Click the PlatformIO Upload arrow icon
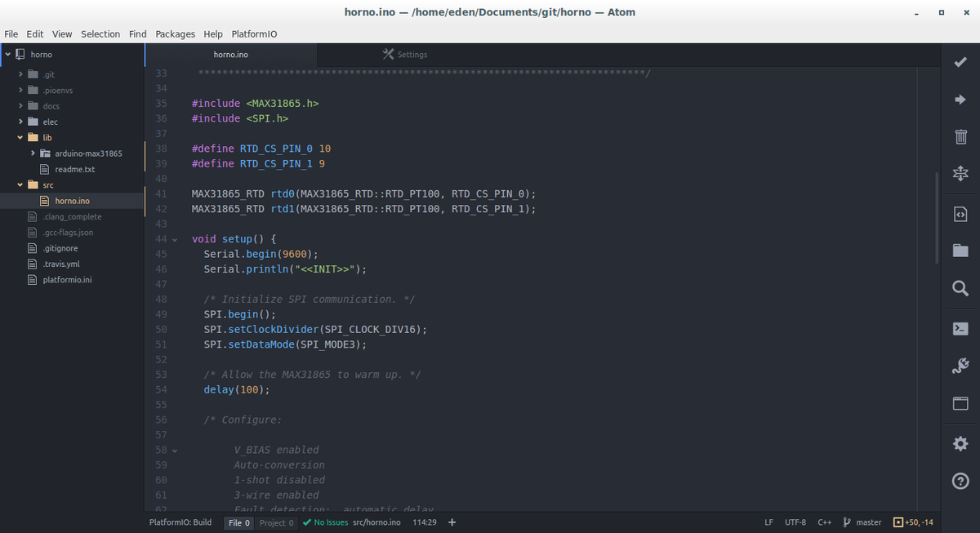This screenshot has width=980, height=533. (960, 100)
